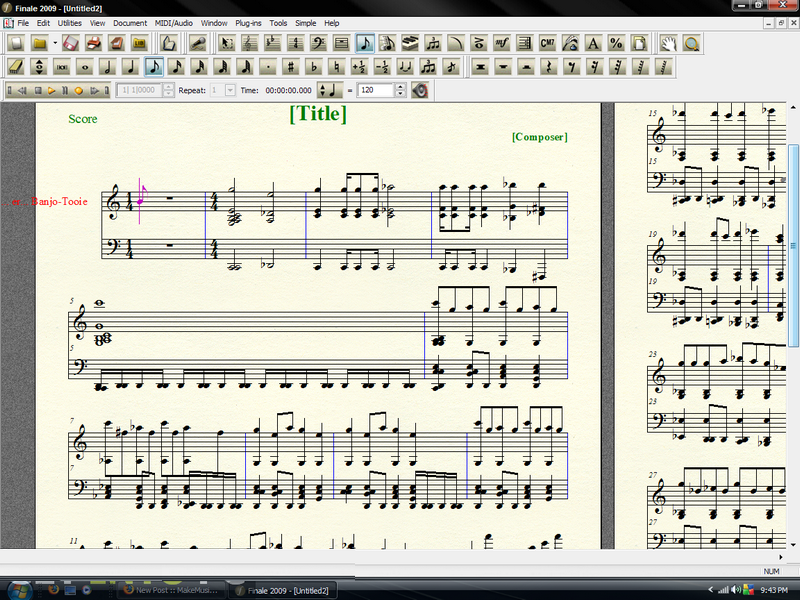
Task: Click the Stop button in playback controls
Action: tap(37, 90)
